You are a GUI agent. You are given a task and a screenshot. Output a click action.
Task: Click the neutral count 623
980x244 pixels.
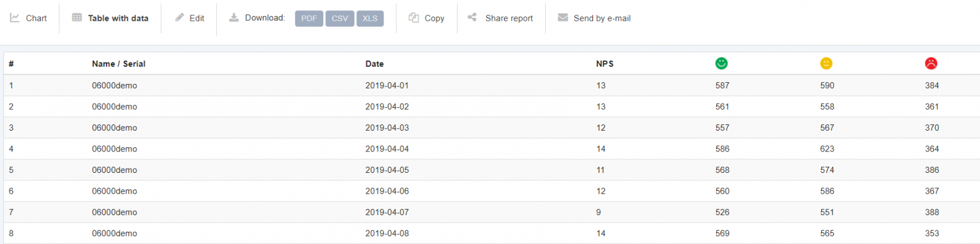(x=827, y=149)
